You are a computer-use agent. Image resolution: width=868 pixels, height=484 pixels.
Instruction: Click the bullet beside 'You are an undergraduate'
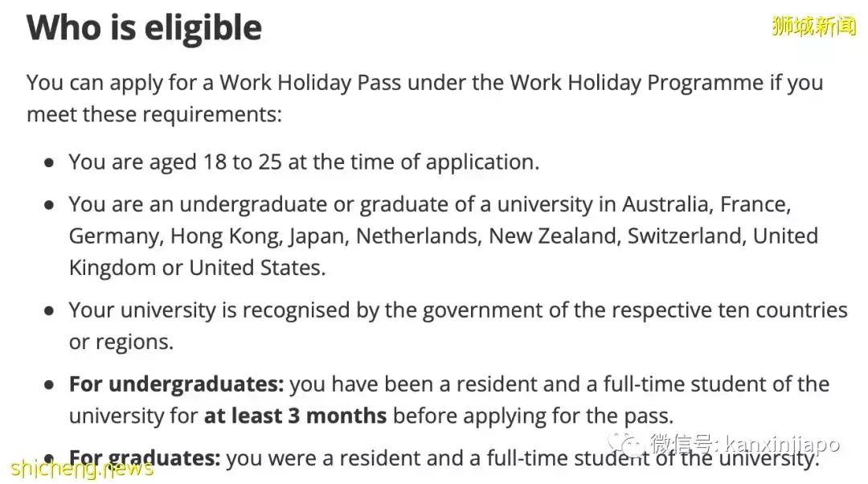49,205
